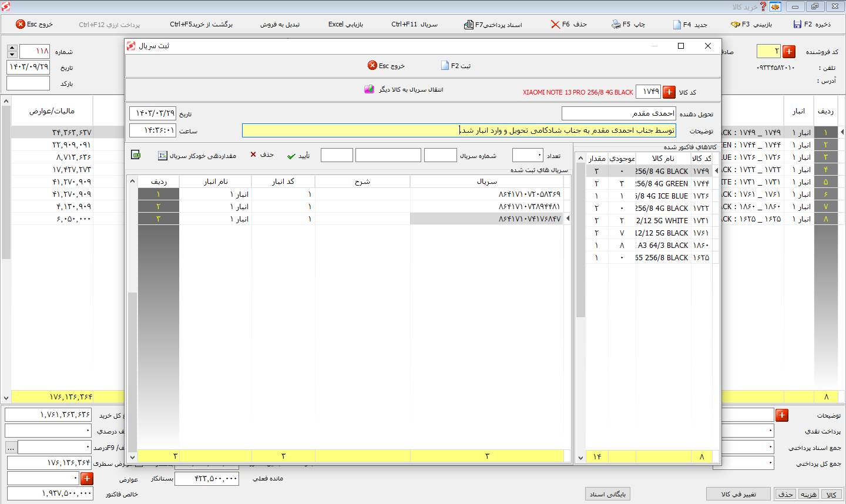Click the موجودی column header in the items list
The height and width of the screenshot is (504, 846).
622,159
